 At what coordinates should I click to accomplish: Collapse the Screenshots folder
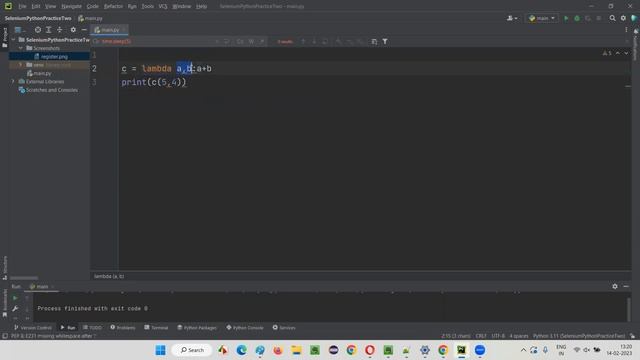21,48
